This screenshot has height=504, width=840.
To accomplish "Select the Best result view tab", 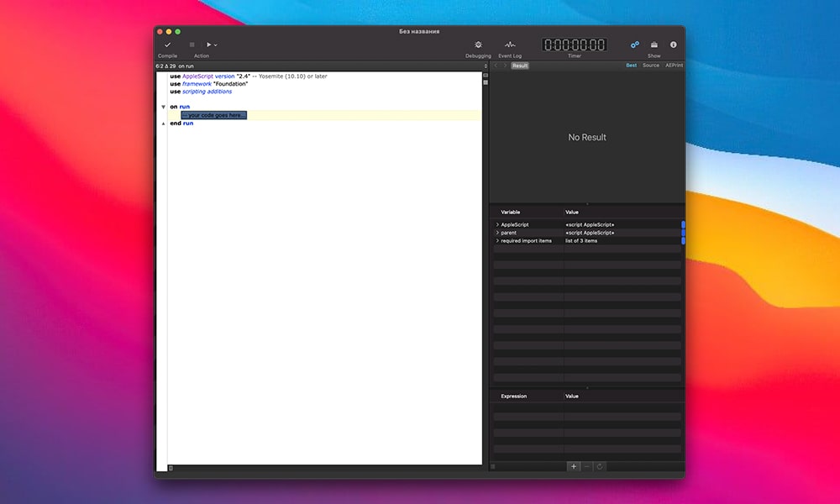I will click(x=631, y=66).
